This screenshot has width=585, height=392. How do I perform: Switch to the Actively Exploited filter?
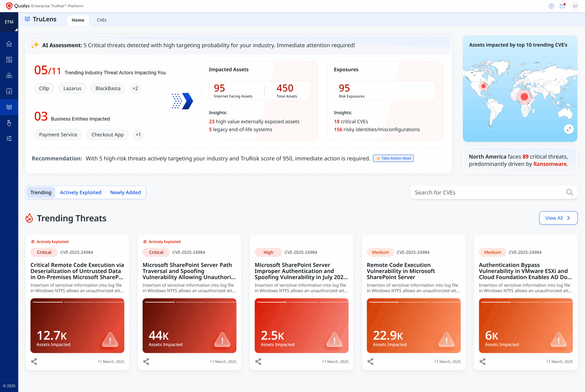coord(81,192)
